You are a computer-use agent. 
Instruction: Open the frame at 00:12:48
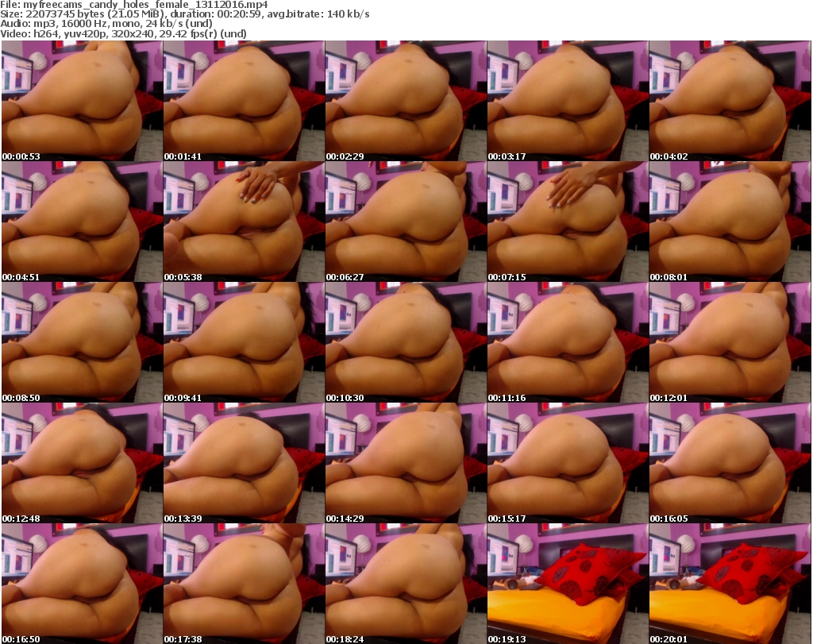82,463
